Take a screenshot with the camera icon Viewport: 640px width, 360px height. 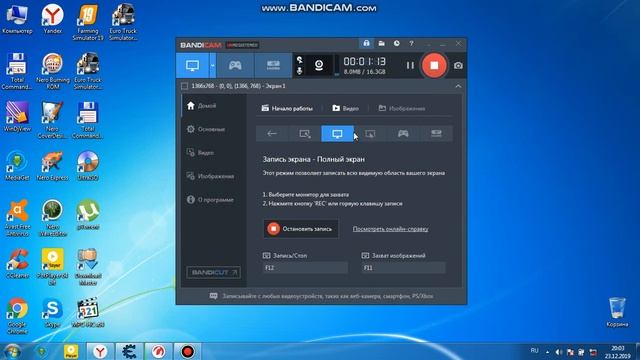(x=458, y=65)
